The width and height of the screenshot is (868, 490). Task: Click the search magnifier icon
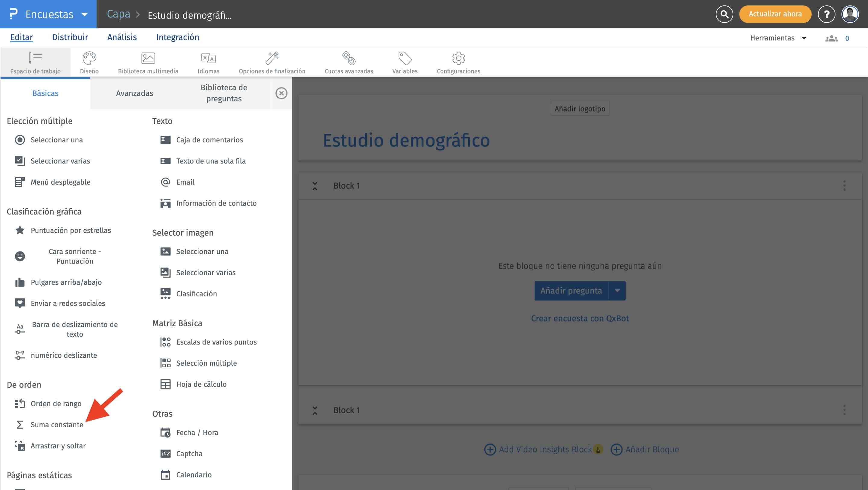click(x=724, y=14)
